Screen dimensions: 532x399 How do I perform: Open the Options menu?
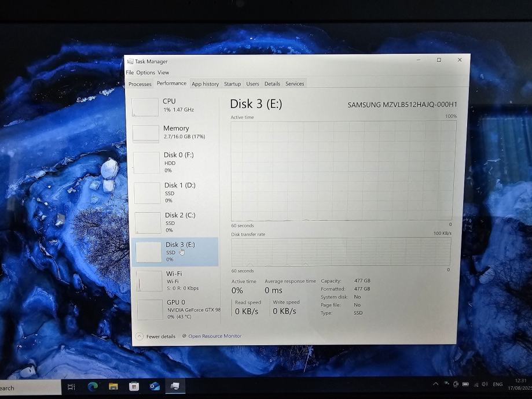click(145, 72)
